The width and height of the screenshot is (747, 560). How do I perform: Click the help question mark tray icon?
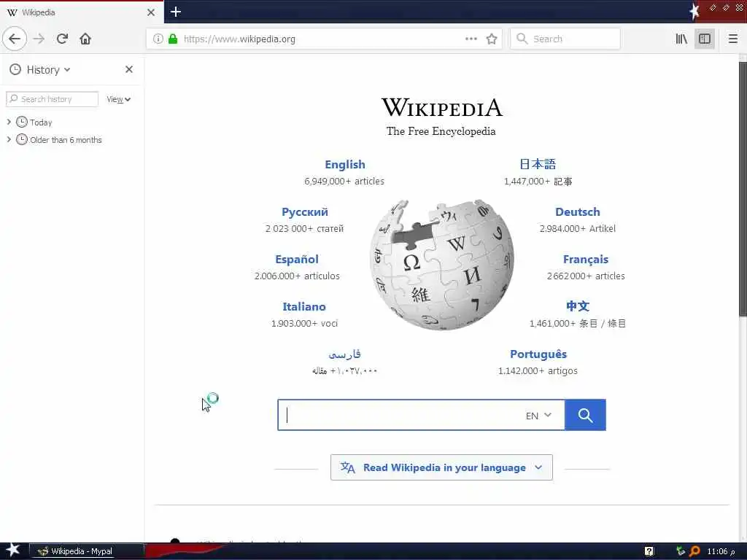click(649, 551)
